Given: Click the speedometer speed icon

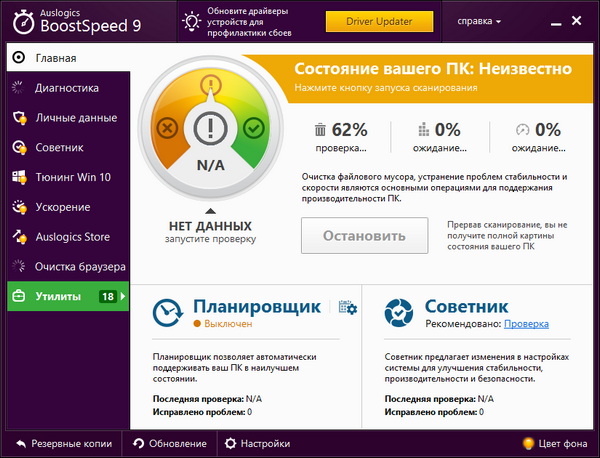Looking at the screenshot, I should pos(522,130).
